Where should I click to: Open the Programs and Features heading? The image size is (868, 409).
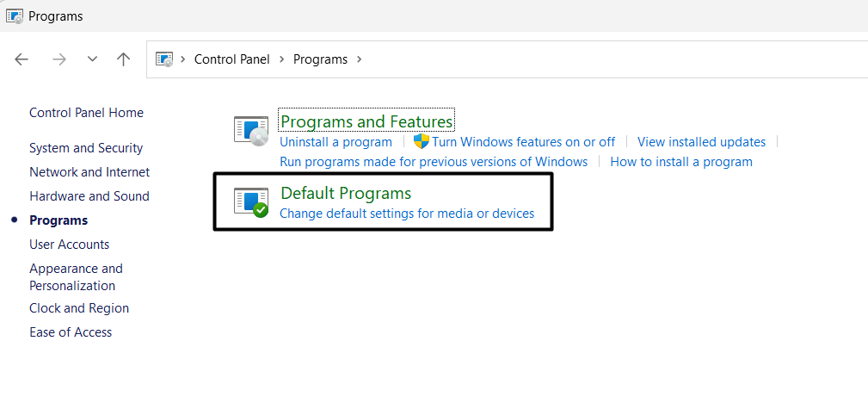click(366, 121)
